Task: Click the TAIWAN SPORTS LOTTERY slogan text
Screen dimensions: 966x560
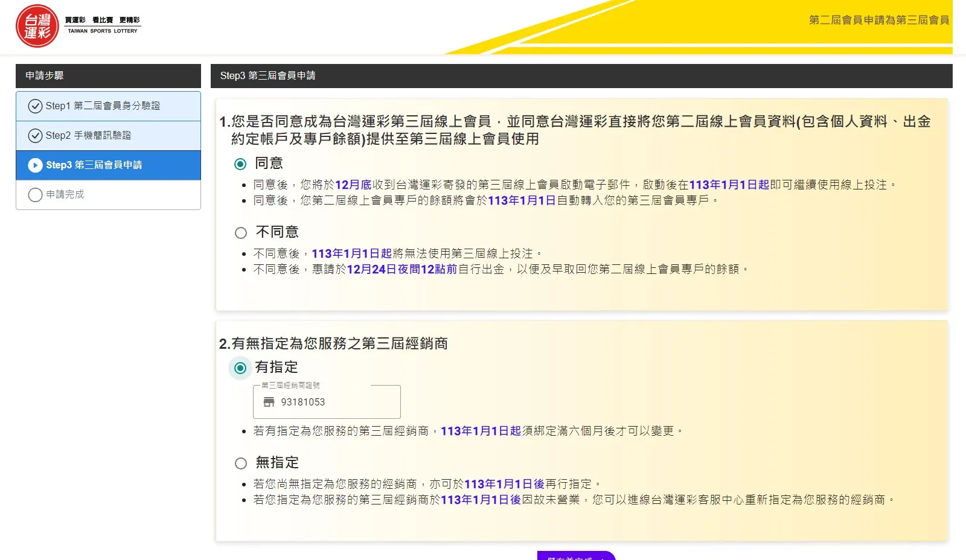Action: [103, 31]
